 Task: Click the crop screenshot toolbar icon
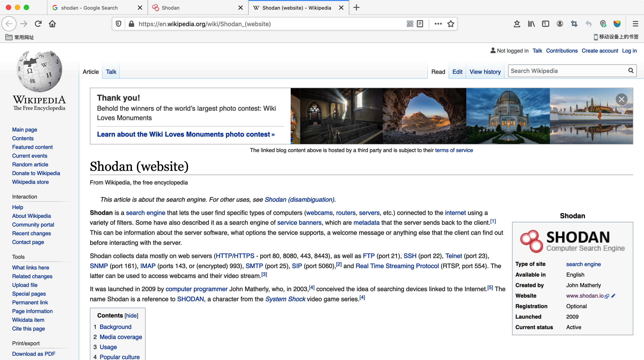tap(574, 24)
